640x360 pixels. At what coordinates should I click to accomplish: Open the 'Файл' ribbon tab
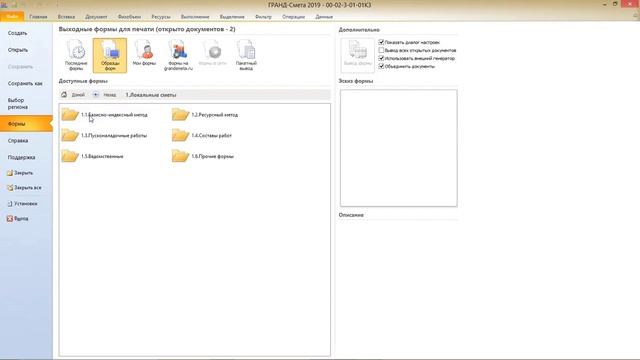point(12,17)
